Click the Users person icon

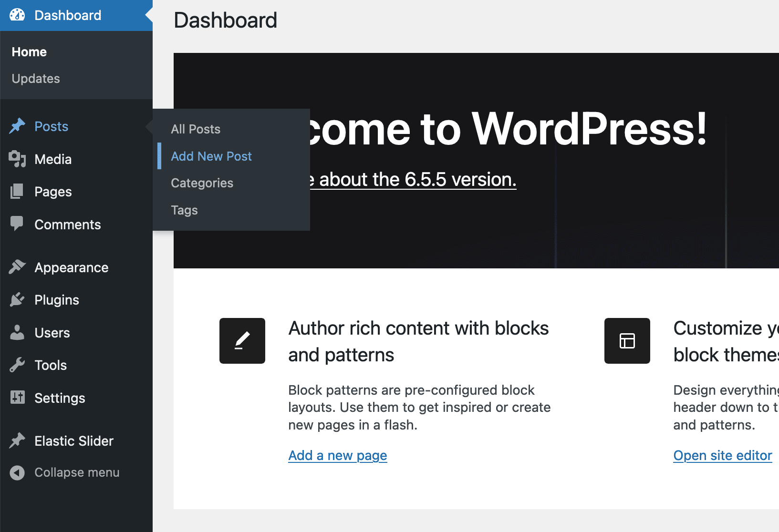point(17,333)
